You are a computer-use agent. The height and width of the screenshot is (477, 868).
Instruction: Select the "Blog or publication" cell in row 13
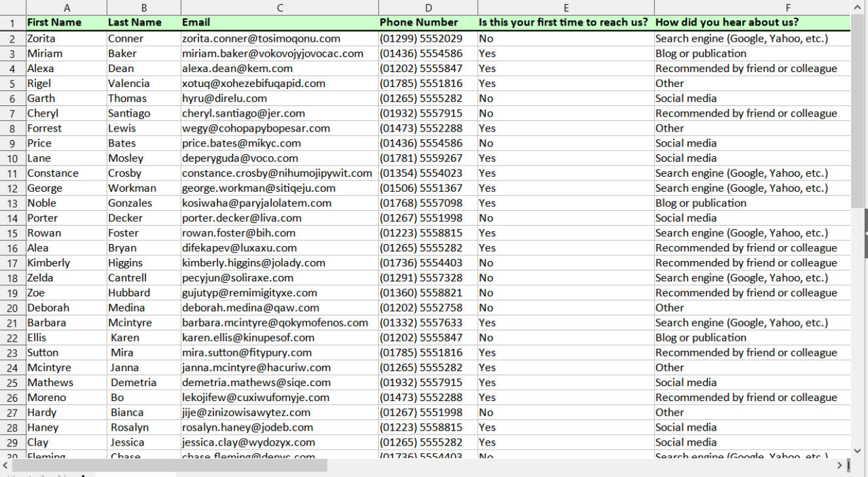pyautogui.click(x=752, y=203)
